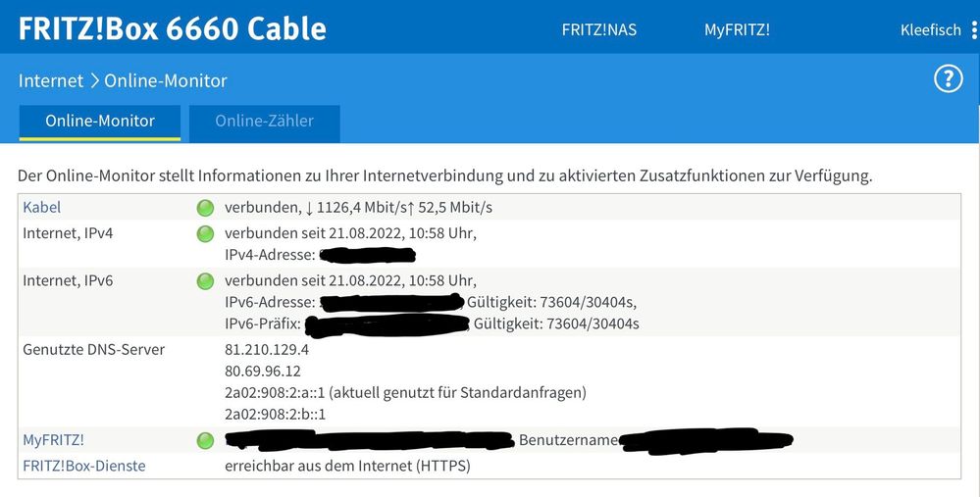Open the FRITZ!Box-Dienste link
980x497 pixels.
click(83, 466)
